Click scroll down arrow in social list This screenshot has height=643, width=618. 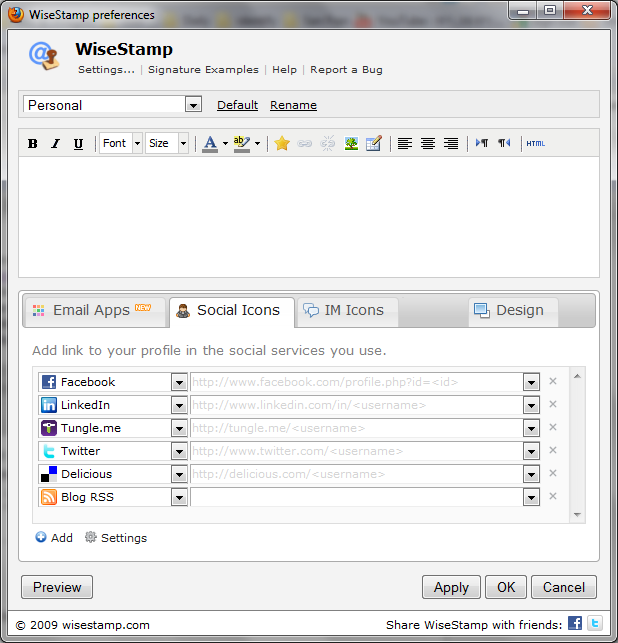[x=577, y=515]
